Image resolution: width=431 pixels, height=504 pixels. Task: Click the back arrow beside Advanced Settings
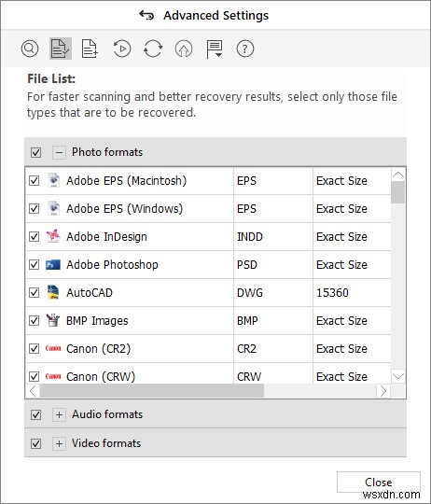pos(146,15)
